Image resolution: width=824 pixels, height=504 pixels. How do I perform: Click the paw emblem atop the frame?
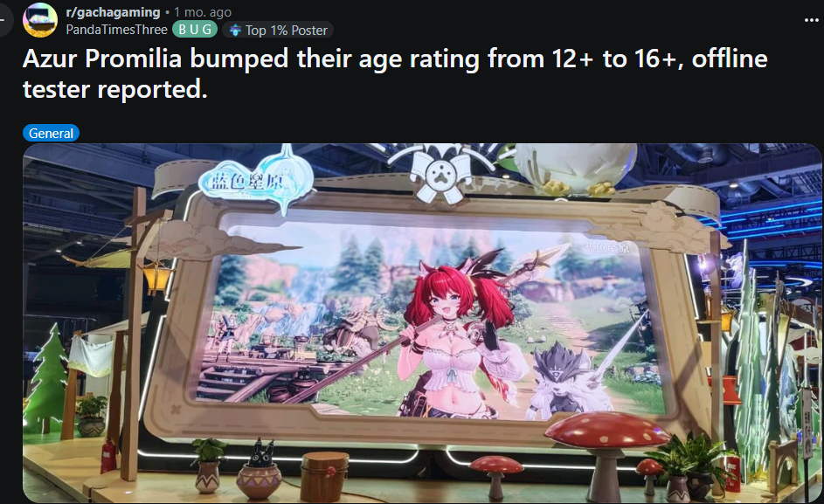(x=440, y=174)
